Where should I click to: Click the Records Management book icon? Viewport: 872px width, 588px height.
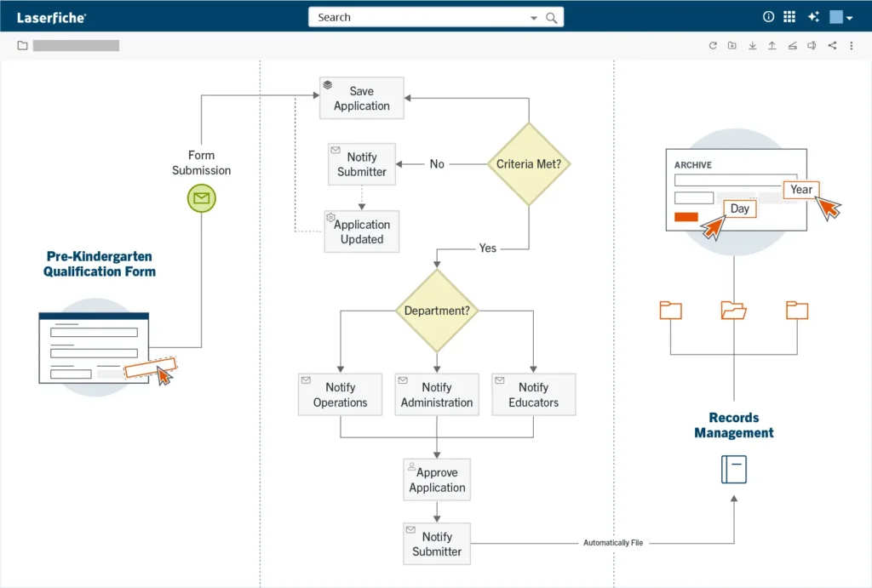click(x=733, y=469)
